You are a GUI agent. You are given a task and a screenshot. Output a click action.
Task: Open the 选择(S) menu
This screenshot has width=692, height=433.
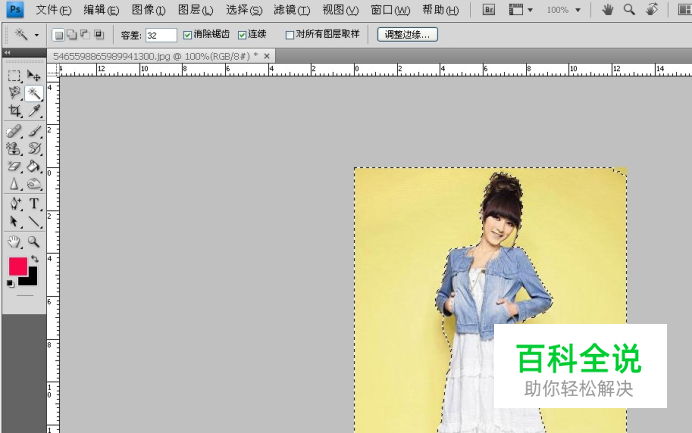244,10
